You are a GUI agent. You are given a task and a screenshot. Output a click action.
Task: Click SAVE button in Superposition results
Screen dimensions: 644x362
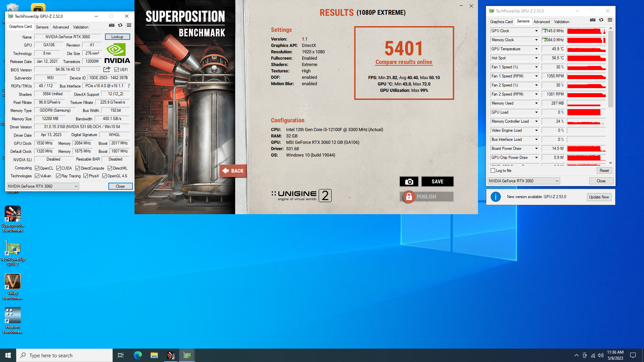pos(437,182)
